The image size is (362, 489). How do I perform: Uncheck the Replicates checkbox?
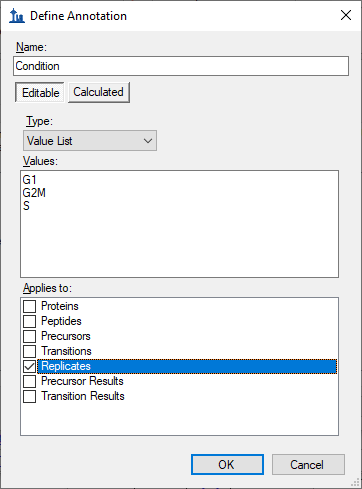(29, 366)
